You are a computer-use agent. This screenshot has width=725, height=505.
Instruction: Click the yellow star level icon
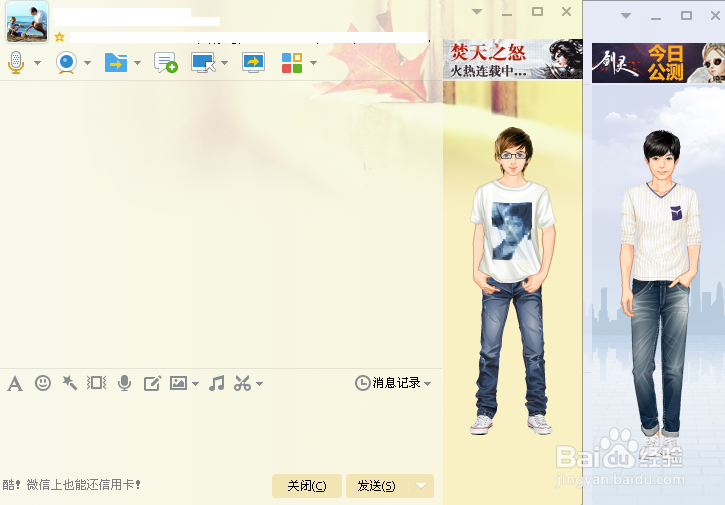pos(59,37)
